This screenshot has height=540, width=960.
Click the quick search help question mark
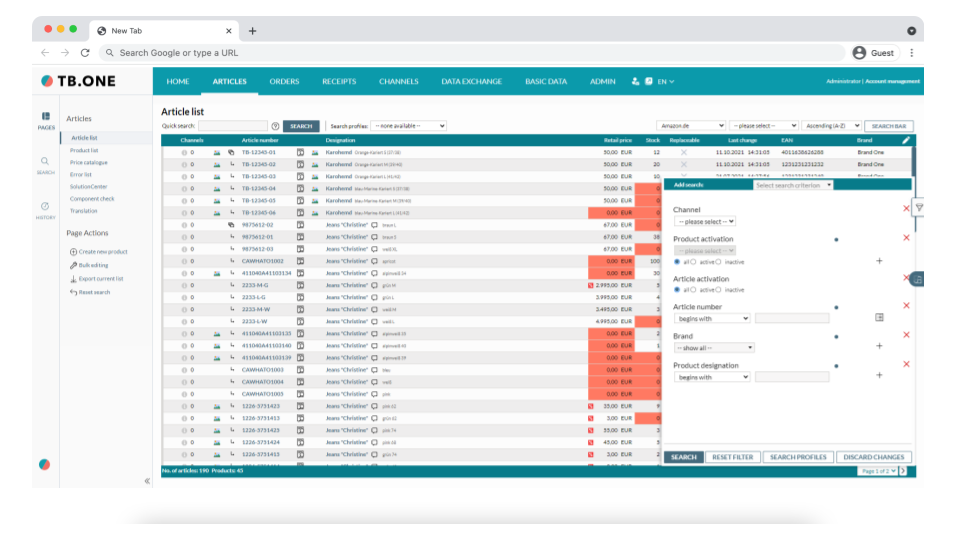tap(275, 127)
